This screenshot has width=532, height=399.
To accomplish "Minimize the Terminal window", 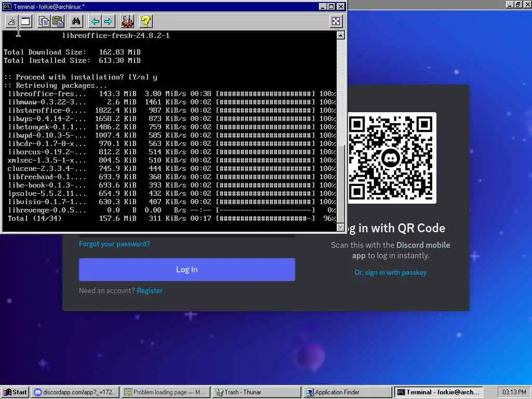I will 323,6.
